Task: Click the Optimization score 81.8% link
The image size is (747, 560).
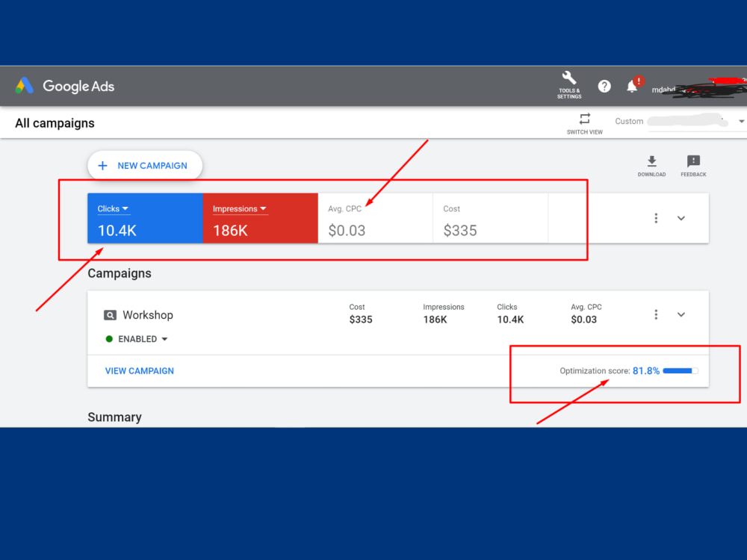Action: 645,371
